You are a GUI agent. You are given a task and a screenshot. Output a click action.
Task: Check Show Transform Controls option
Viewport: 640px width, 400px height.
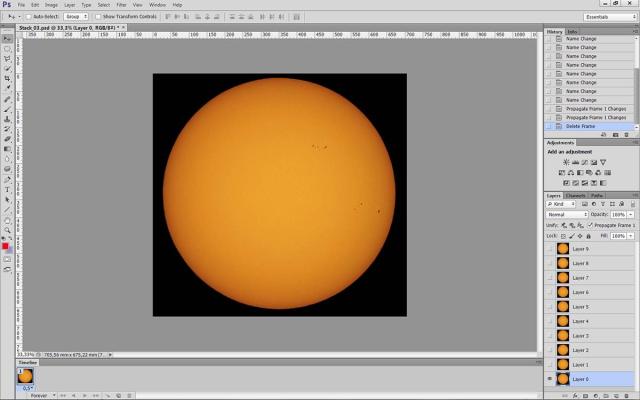tap(98, 16)
